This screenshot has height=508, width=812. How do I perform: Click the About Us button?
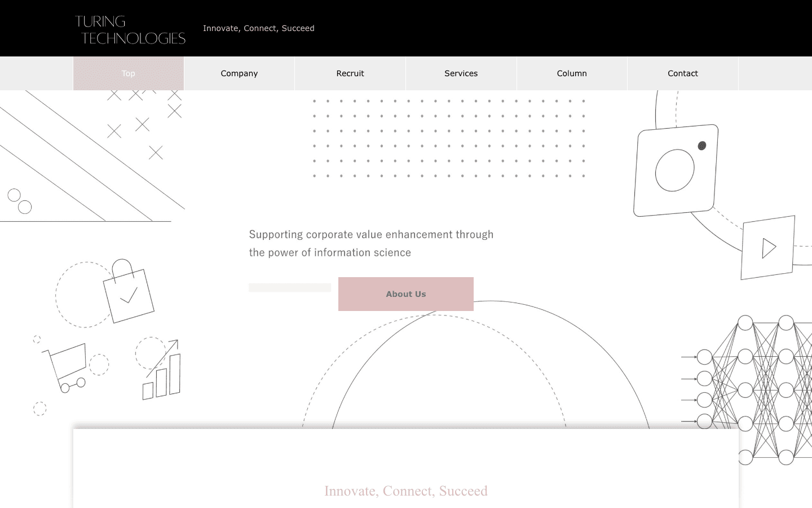(406, 294)
